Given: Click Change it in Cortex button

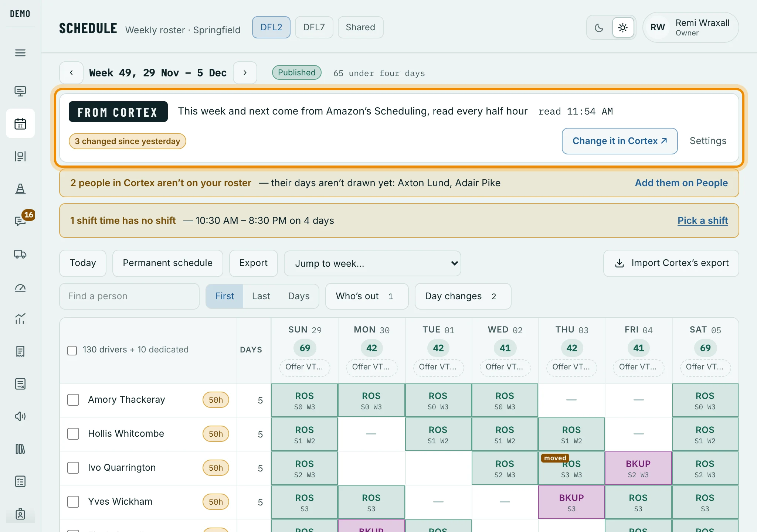Looking at the screenshot, I should pyautogui.click(x=619, y=141).
